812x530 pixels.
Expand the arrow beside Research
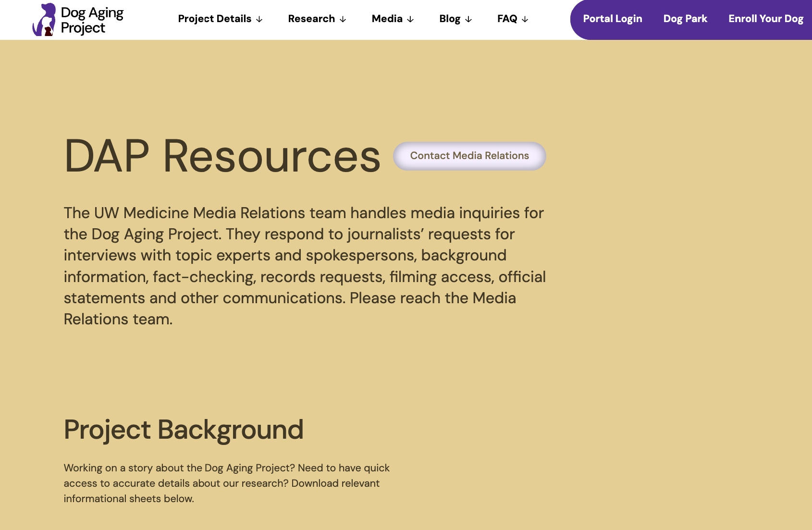coord(343,19)
